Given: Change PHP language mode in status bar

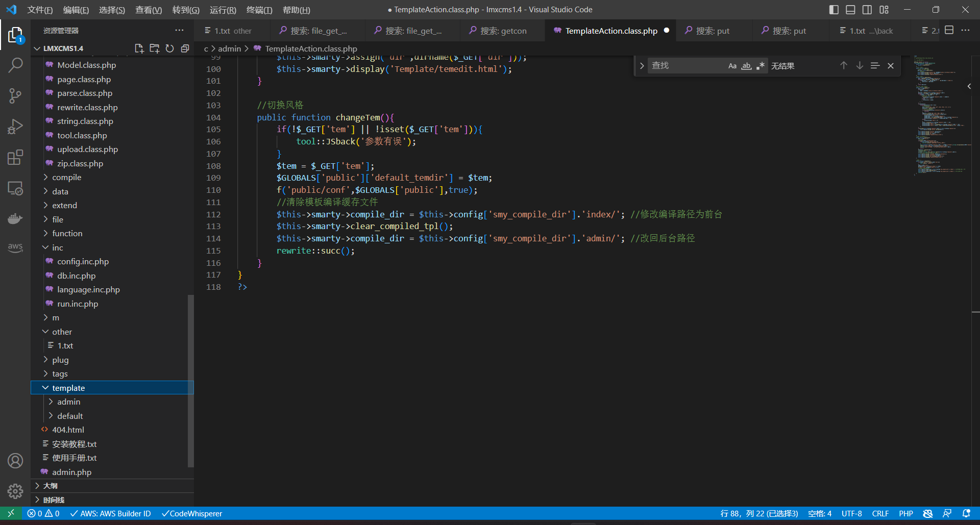Looking at the screenshot, I should pos(906,513).
